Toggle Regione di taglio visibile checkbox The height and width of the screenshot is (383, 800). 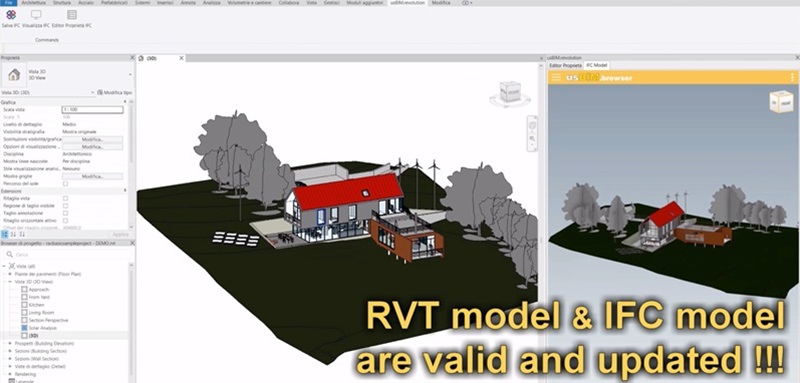click(x=65, y=206)
